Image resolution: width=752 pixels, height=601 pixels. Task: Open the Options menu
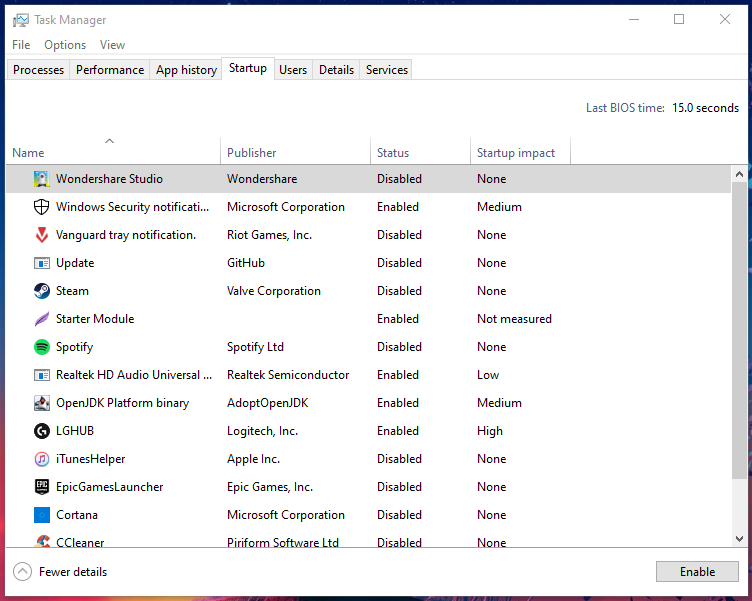click(65, 45)
